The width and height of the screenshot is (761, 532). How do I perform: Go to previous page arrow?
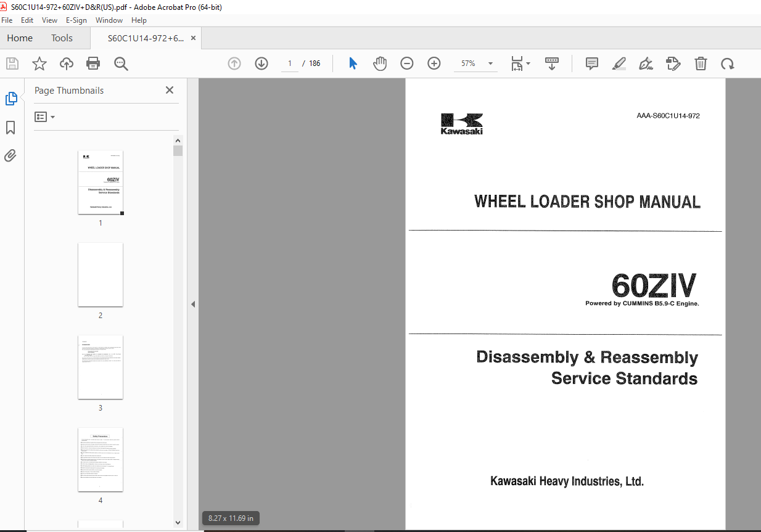(234, 63)
